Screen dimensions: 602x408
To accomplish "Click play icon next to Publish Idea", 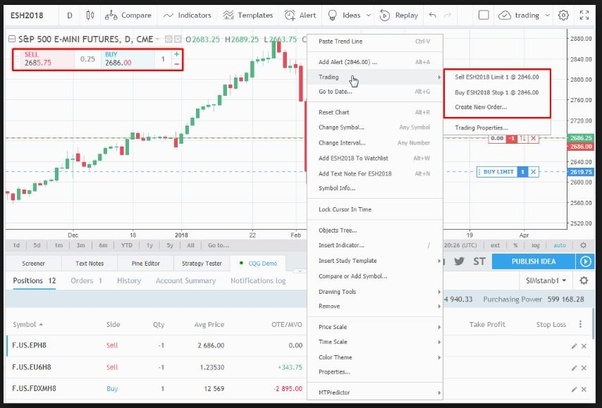I will pos(585,261).
